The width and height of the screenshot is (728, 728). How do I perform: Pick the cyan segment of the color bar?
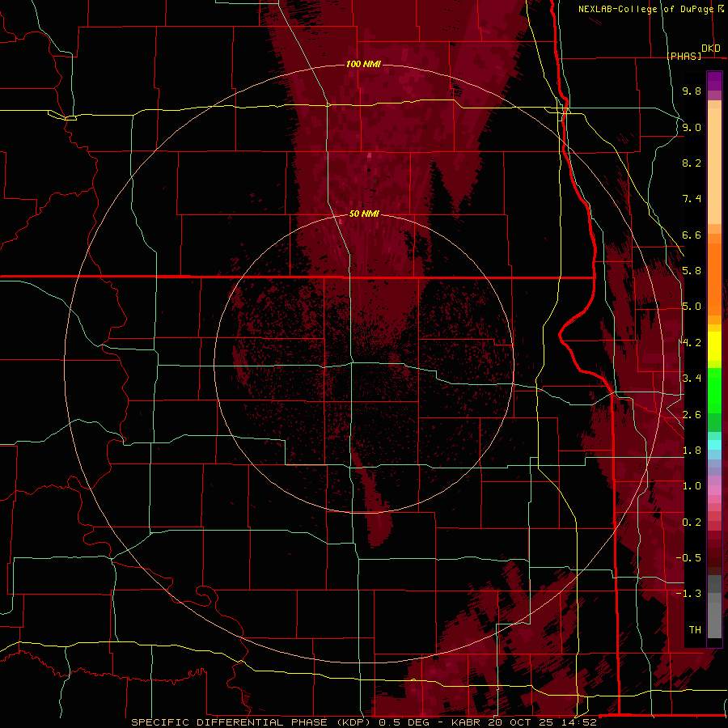(714, 444)
